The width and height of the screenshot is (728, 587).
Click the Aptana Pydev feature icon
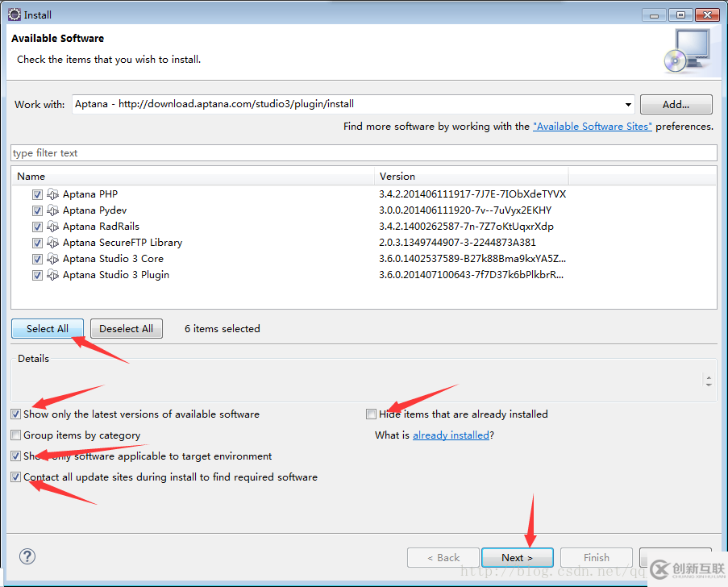pyautogui.click(x=53, y=210)
